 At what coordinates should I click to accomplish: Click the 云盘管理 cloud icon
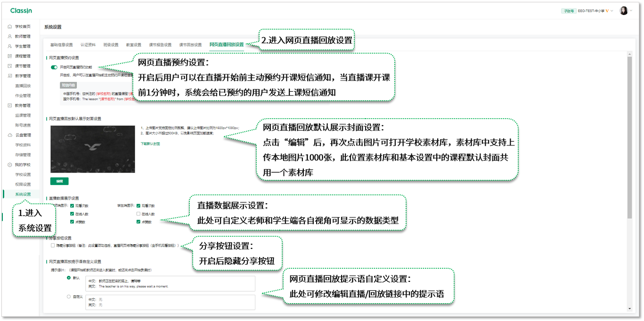click(x=10, y=135)
